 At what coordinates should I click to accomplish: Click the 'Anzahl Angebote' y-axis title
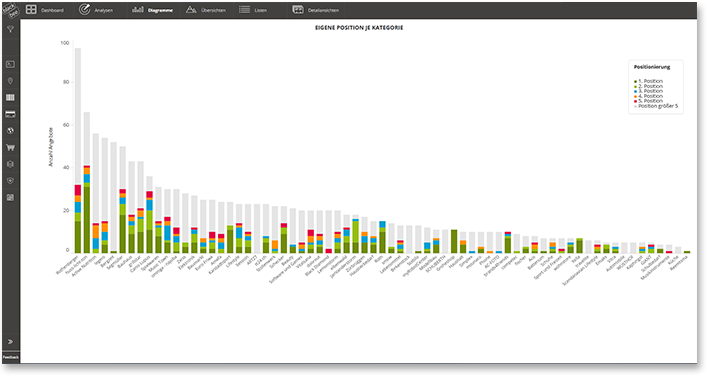[x=50, y=147]
